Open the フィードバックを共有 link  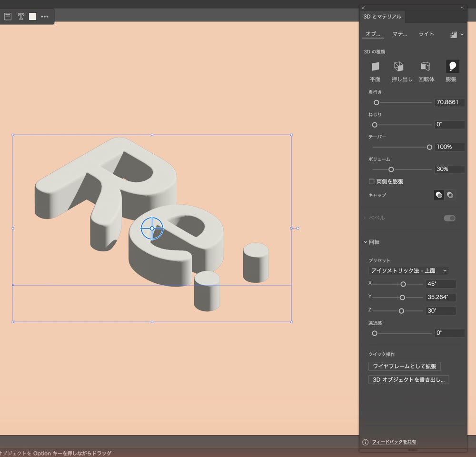(394, 442)
